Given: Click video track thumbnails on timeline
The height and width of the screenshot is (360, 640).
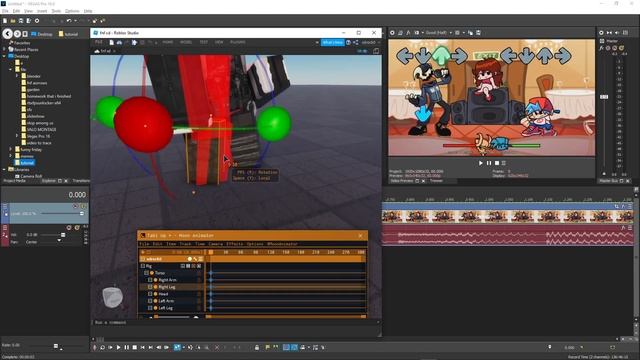Looking at the screenshot, I should pyautogui.click(x=507, y=216).
